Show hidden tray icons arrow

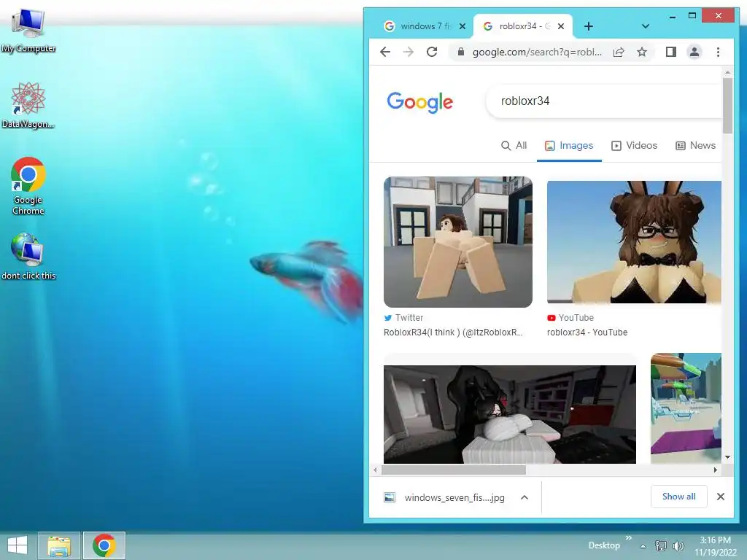[x=643, y=546]
